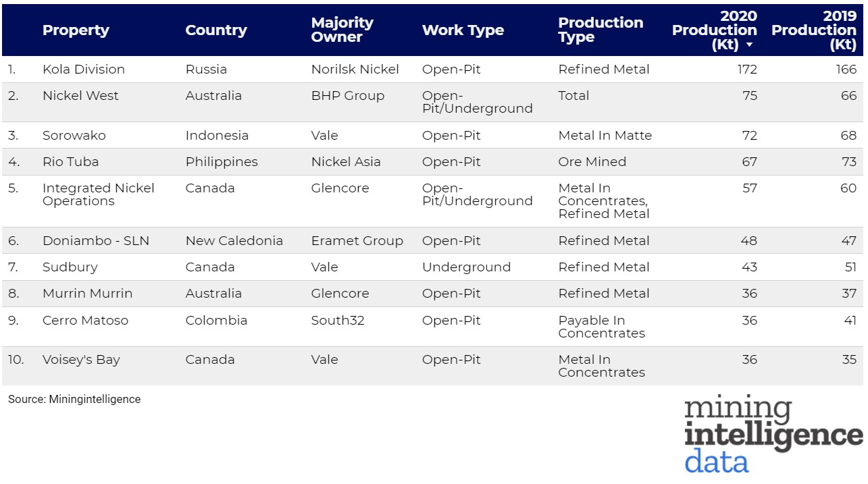This screenshot has width=868, height=484.
Task: Select Norilsk Nickel owner cell
Action: click(x=355, y=70)
